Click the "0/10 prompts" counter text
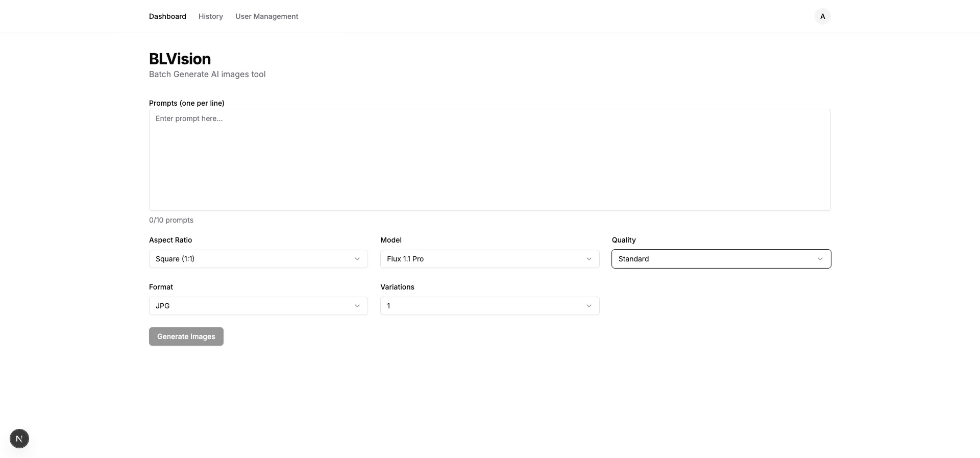This screenshot has height=458, width=980. pyautogui.click(x=171, y=220)
